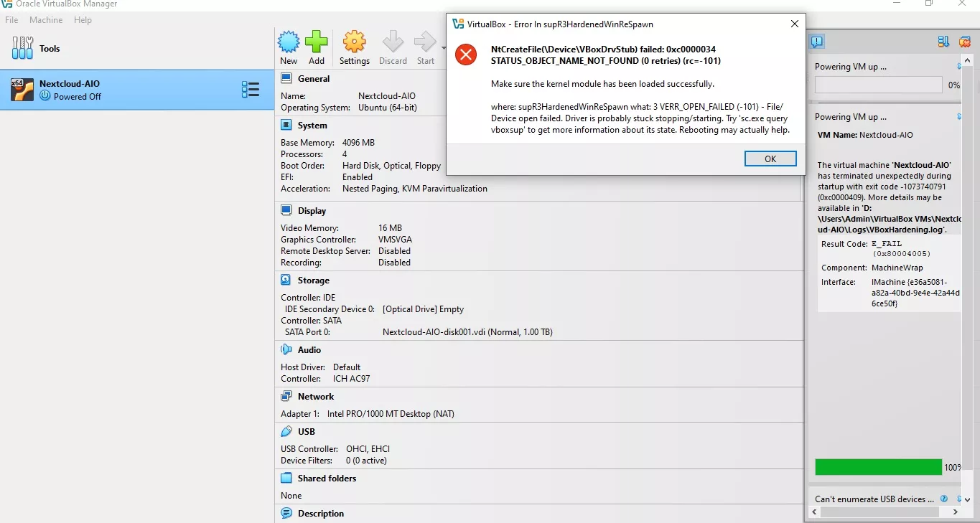
Task: Open the System section header link
Action: click(x=312, y=126)
